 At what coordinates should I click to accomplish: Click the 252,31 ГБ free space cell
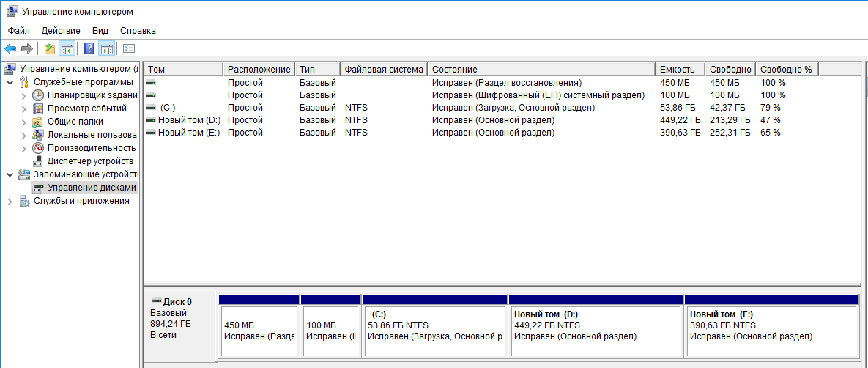[x=730, y=133]
